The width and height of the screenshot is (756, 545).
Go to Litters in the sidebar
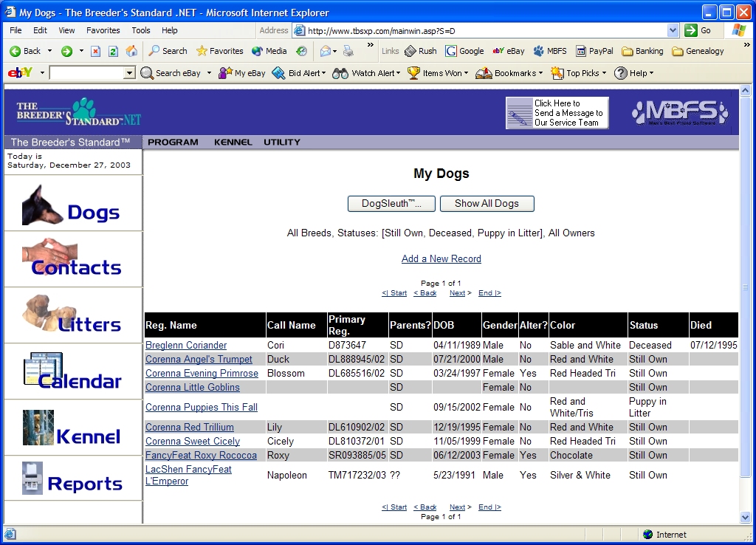tap(72, 315)
